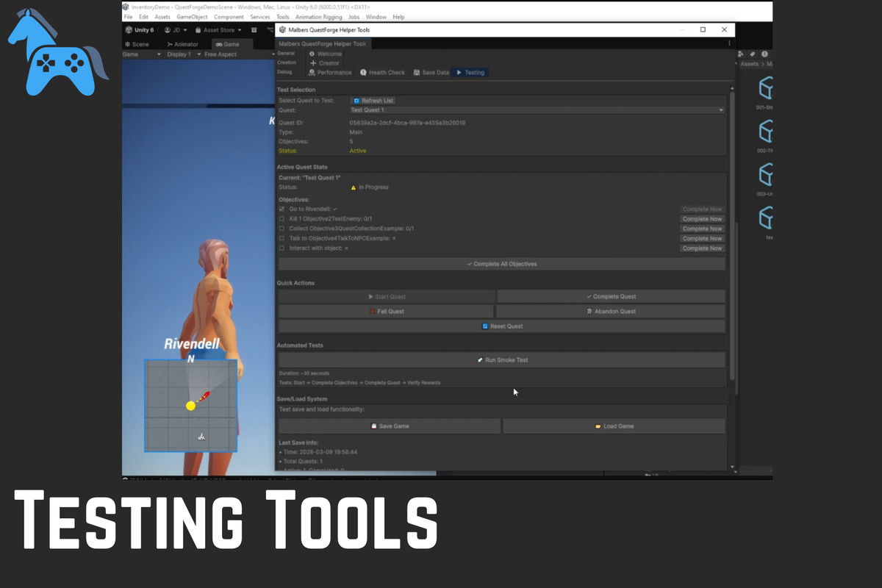Click the Reset Quest blue icon
This screenshot has width=882, height=588.
(x=484, y=326)
